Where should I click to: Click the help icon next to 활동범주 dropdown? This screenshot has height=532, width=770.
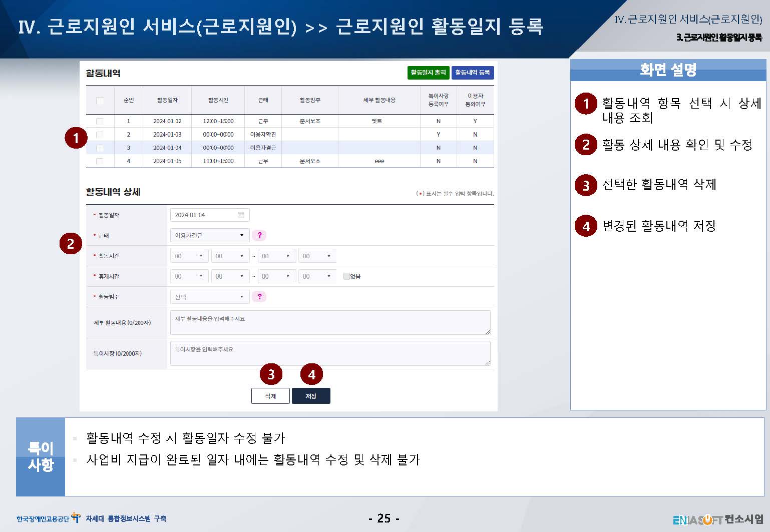click(259, 297)
